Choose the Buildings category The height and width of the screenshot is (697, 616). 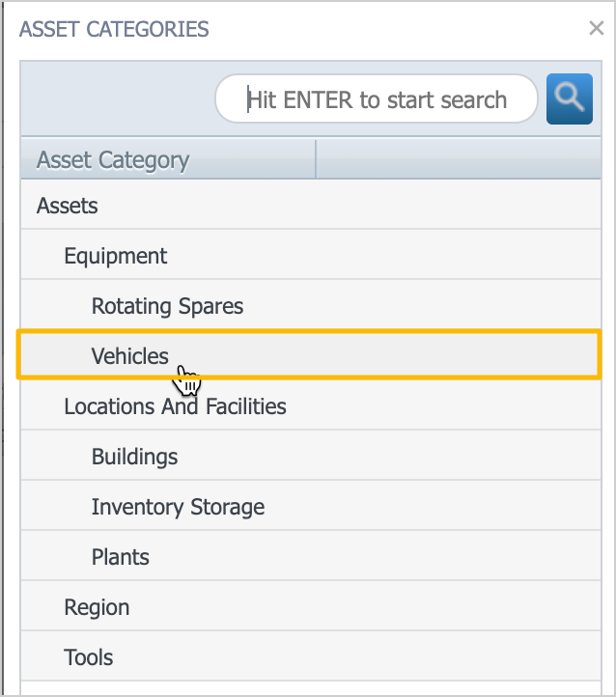(x=134, y=457)
